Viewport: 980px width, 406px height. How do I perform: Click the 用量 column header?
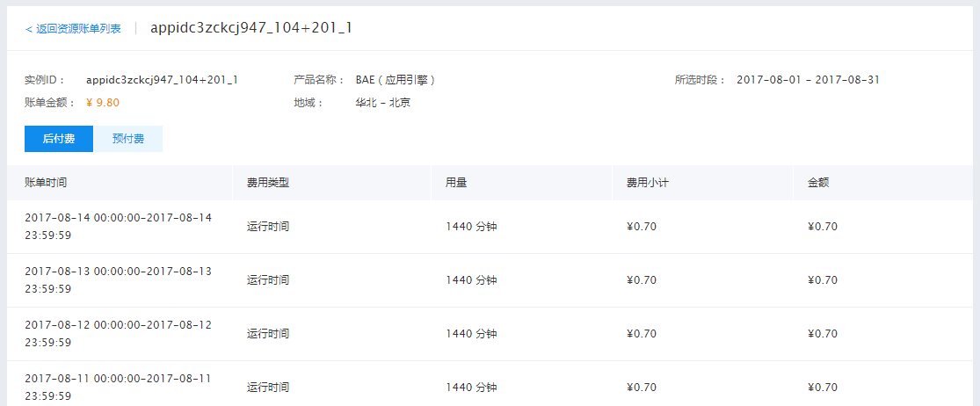click(x=456, y=183)
